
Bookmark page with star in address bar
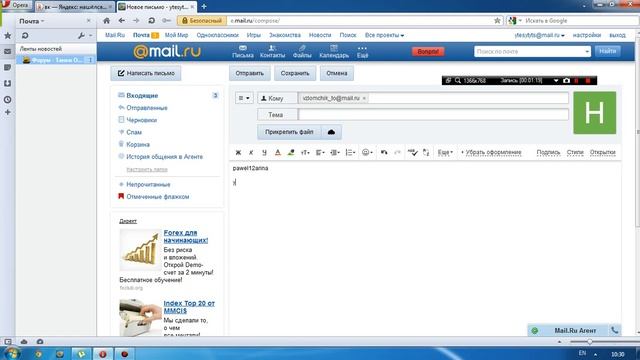[497, 21]
